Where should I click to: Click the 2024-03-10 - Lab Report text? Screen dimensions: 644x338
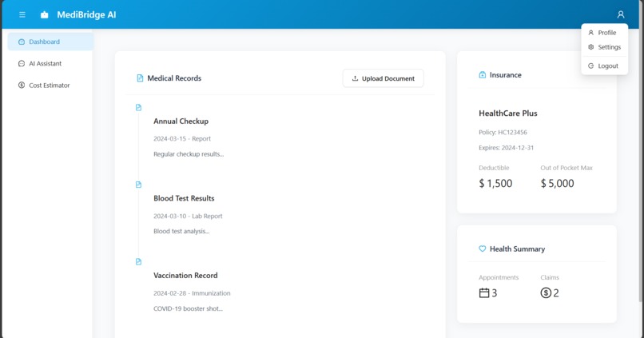[188, 216]
